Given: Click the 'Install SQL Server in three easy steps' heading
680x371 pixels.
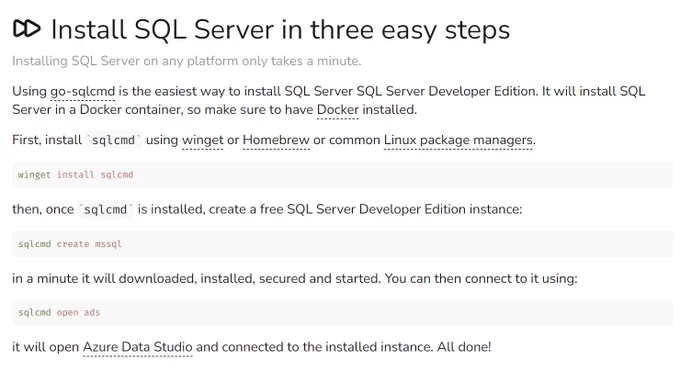Looking at the screenshot, I should click(281, 30).
